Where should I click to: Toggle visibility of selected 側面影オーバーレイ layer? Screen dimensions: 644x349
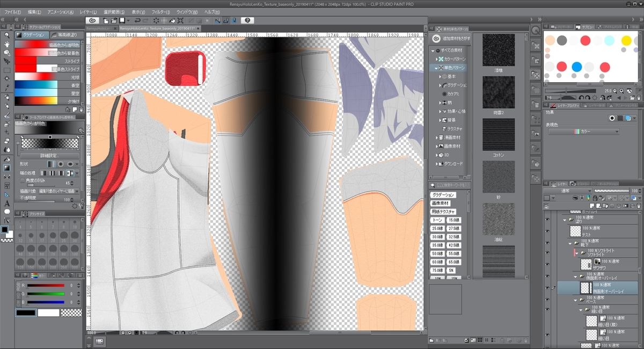[x=547, y=287]
